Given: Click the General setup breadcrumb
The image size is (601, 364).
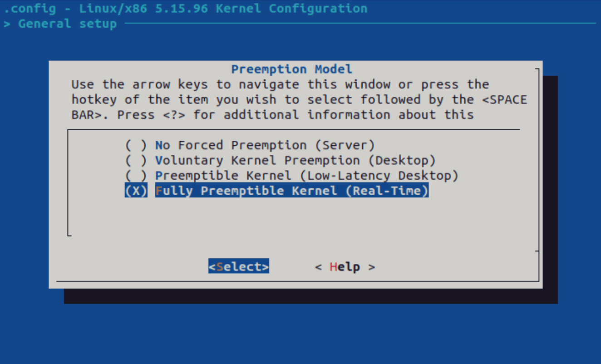Looking at the screenshot, I should (67, 24).
